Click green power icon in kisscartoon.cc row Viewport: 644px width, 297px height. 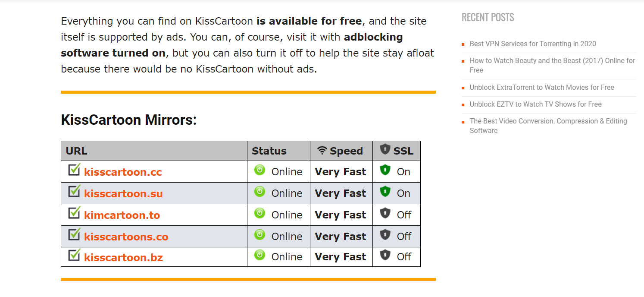(259, 170)
